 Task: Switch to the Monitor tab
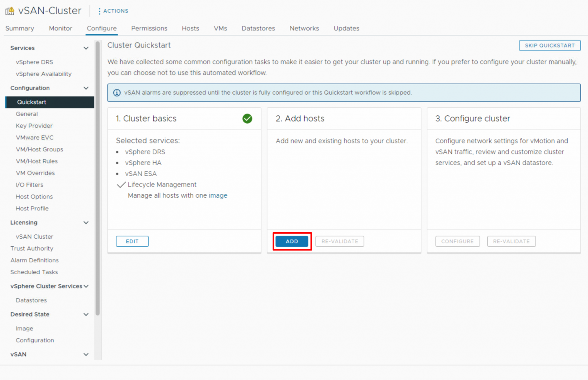click(x=60, y=28)
